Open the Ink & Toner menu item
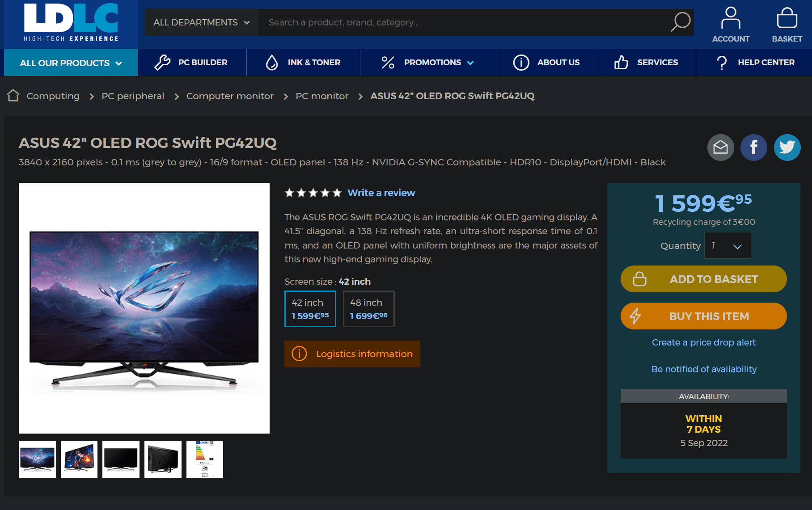This screenshot has height=510, width=812. pyautogui.click(x=303, y=63)
